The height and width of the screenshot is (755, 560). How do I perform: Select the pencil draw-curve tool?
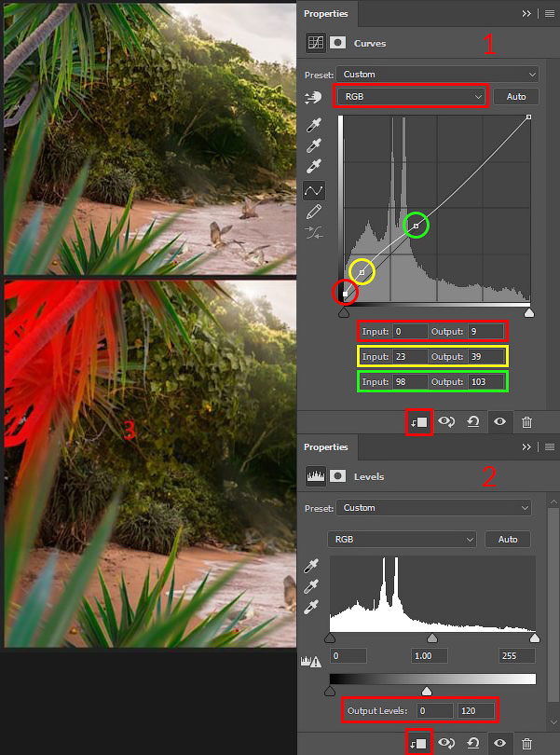pyautogui.click(x=314, y=212)
